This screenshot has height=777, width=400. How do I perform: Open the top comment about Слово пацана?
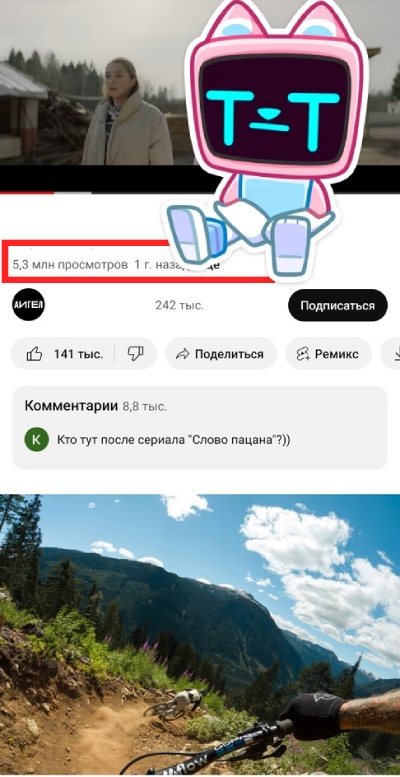click(x=173, y=440)
